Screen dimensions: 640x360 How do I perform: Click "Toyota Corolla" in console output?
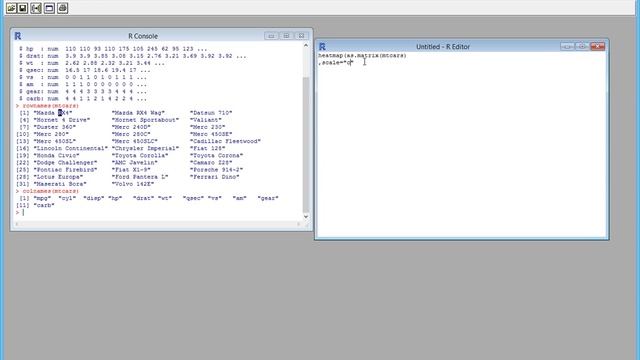tap(140, 156)
